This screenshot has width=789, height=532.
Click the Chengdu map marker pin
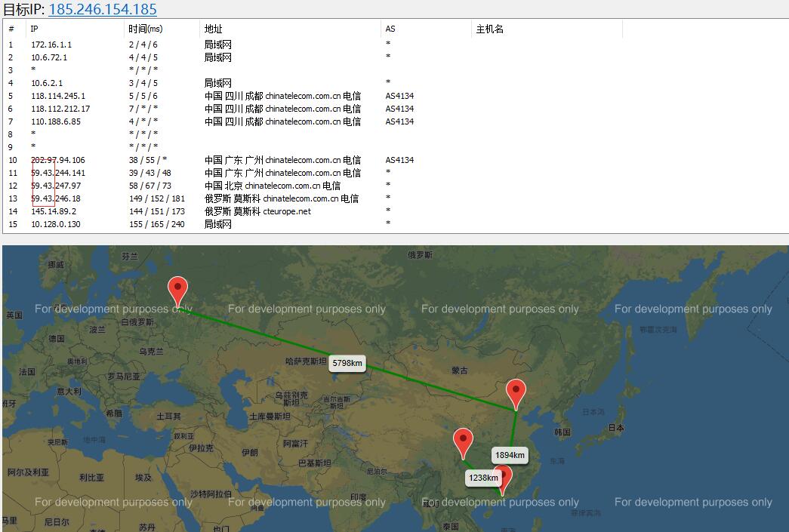463,444
